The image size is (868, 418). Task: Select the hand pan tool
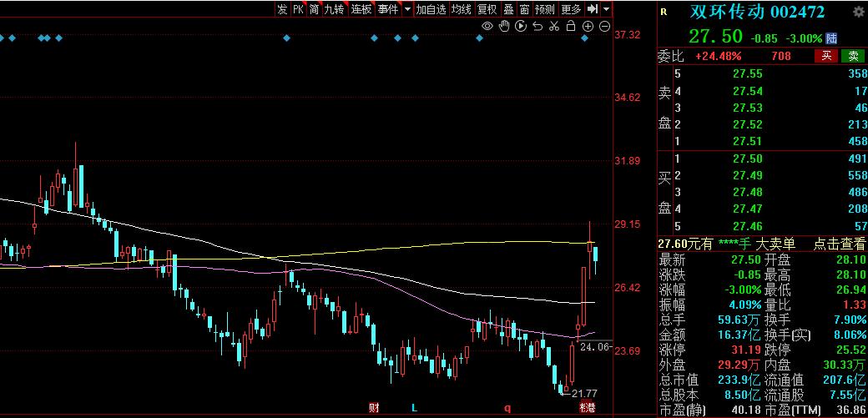(x=504, y=26)
